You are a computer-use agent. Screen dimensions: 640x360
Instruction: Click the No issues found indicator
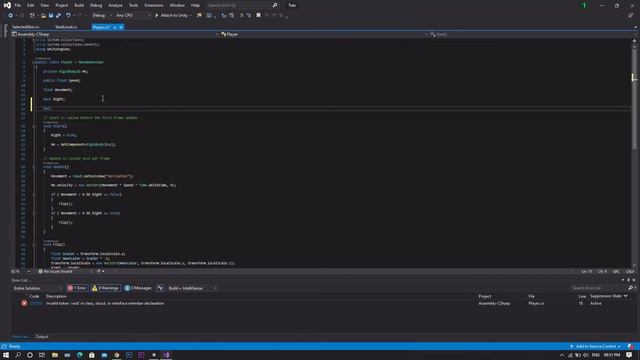(x=56, y=271)
